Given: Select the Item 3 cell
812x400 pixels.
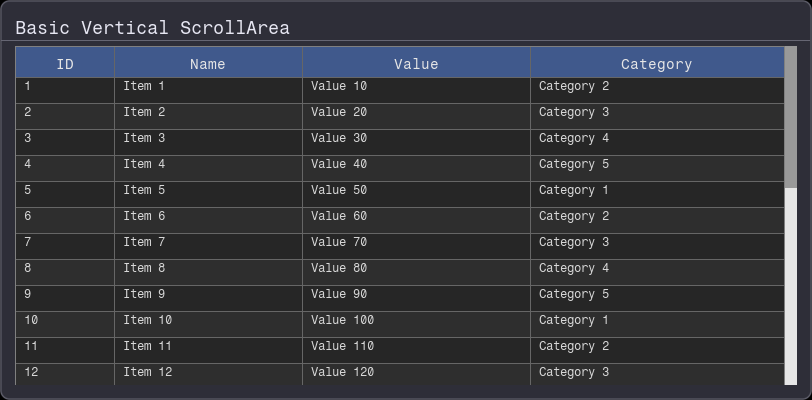Looking at the screenshot, I should (x=208, y=139).
